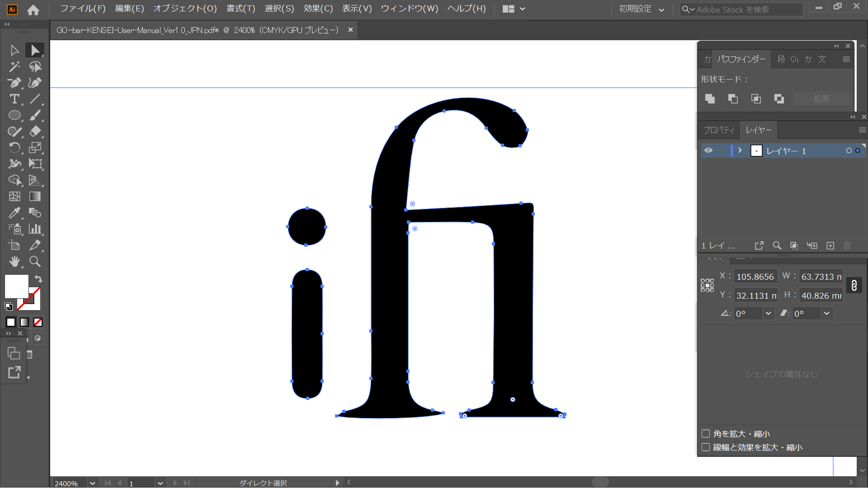Click the Unite shape mode icon
This screenshot has width=868, height=488.
point(710,99)
